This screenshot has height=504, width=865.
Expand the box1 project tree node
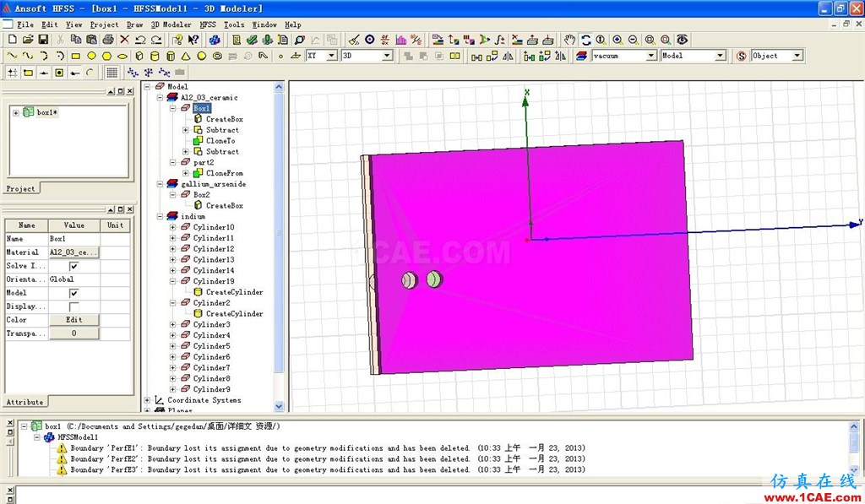click(16, 112)
